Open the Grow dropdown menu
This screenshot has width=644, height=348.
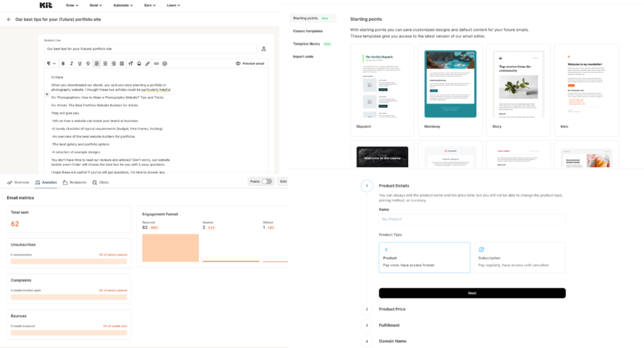pos(72,5)
